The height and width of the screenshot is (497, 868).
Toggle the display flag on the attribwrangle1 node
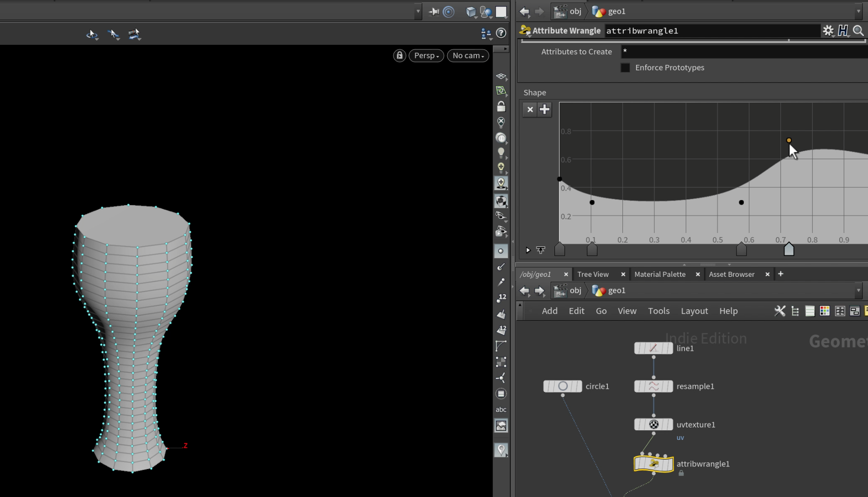[x=670, y=464]
